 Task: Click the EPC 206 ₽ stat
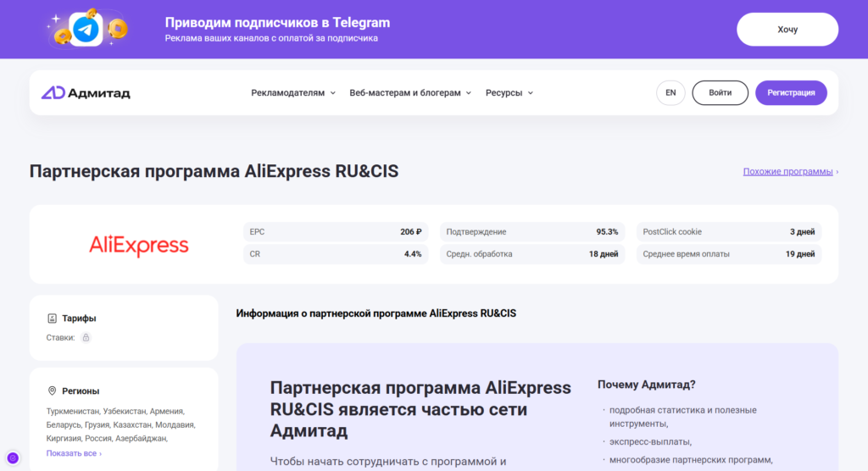point(336,232)
